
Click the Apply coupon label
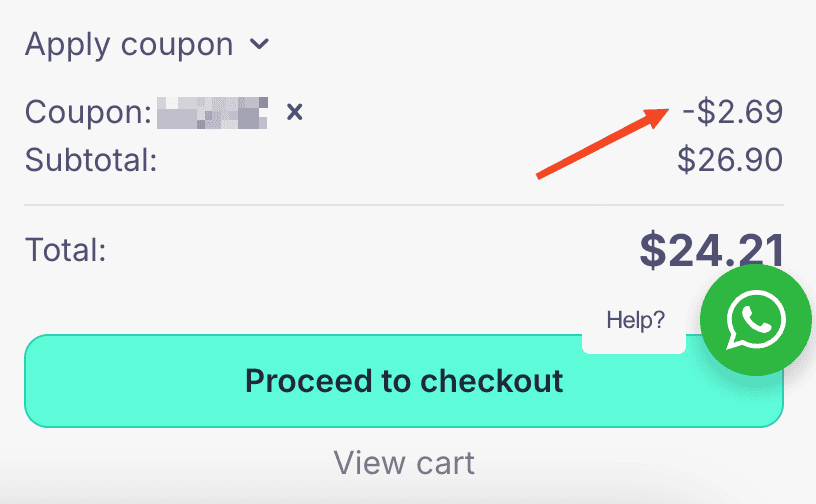click(x=129, y=44)
